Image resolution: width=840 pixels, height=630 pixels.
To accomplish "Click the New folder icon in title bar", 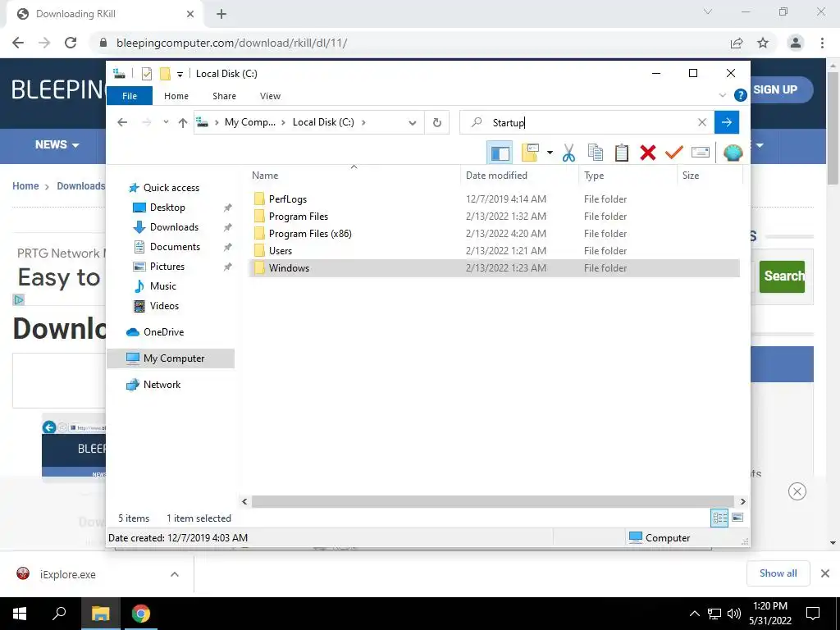I will (x=165, y=73).
